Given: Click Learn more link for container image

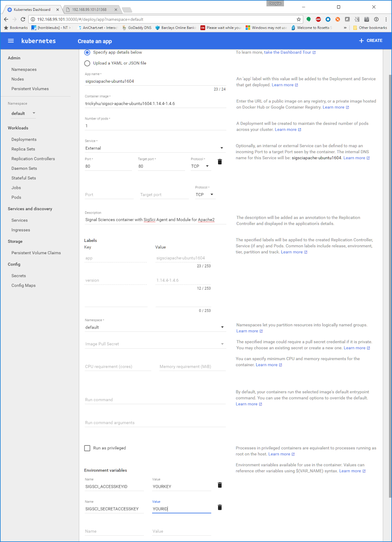Looking at the screenshot, I should click(336, 107).
